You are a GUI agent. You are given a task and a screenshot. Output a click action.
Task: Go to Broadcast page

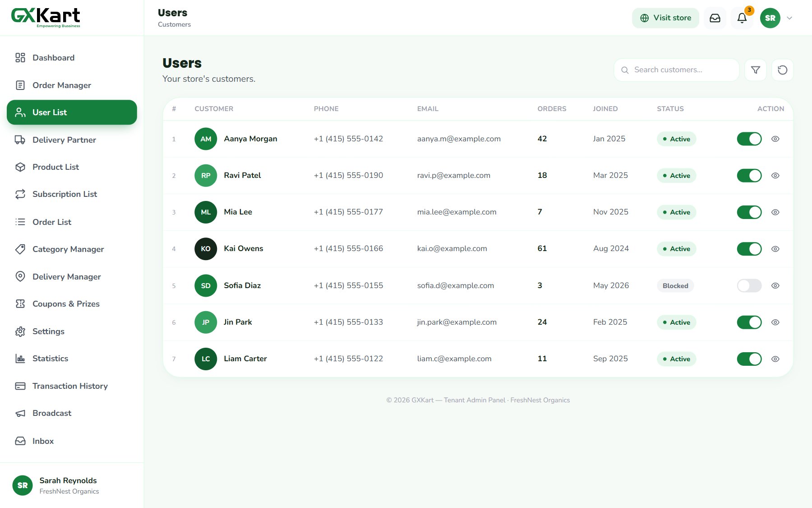pos(72,413)
